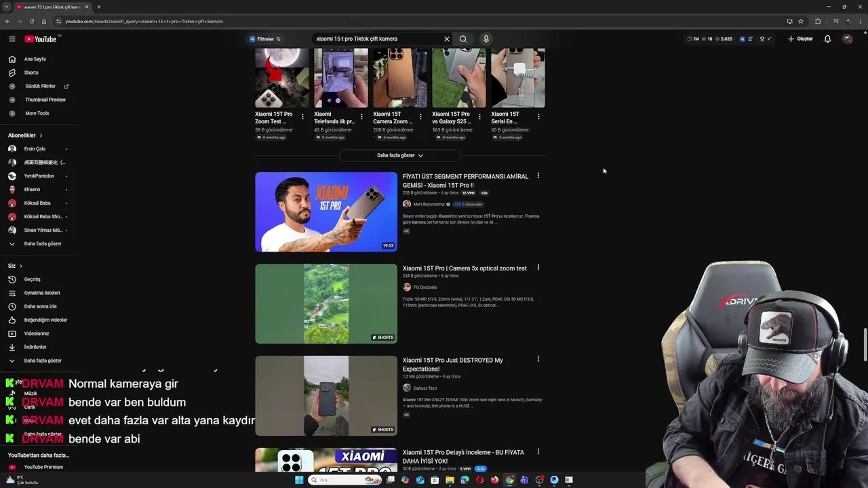The image size is (868, 488).
Task: Open options for Xiaomi 15T Serisi En short
Action: coord(538,117)
